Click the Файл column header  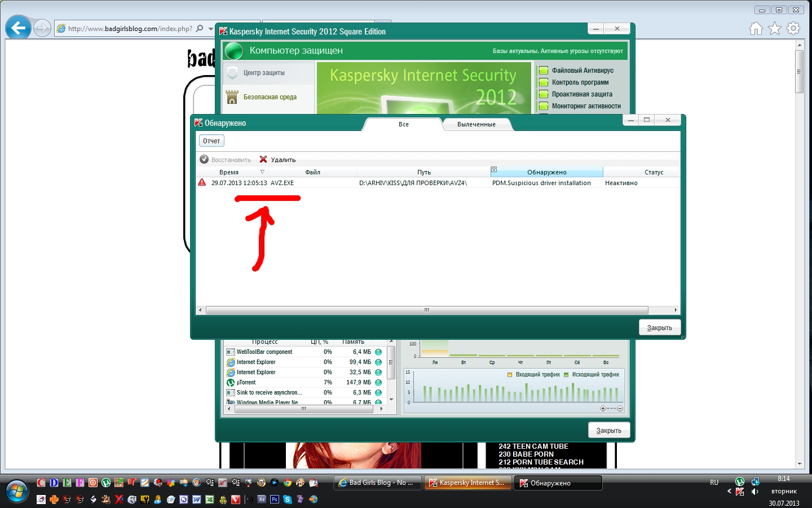[313, 172]
